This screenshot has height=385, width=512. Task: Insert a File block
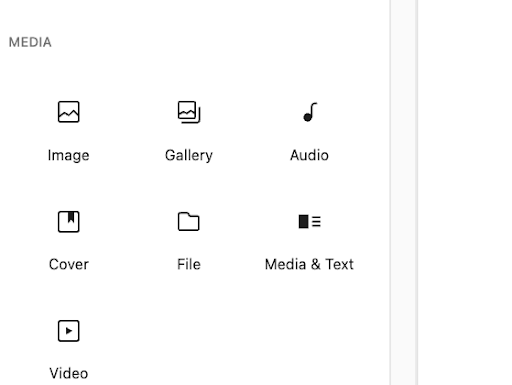coord(189,240)
